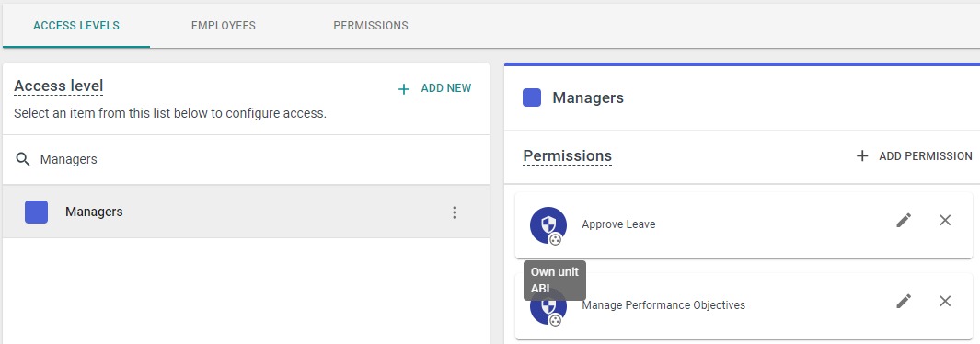Click the blue color square in the Managers list row
980x344 pixels.
point(36,212)
